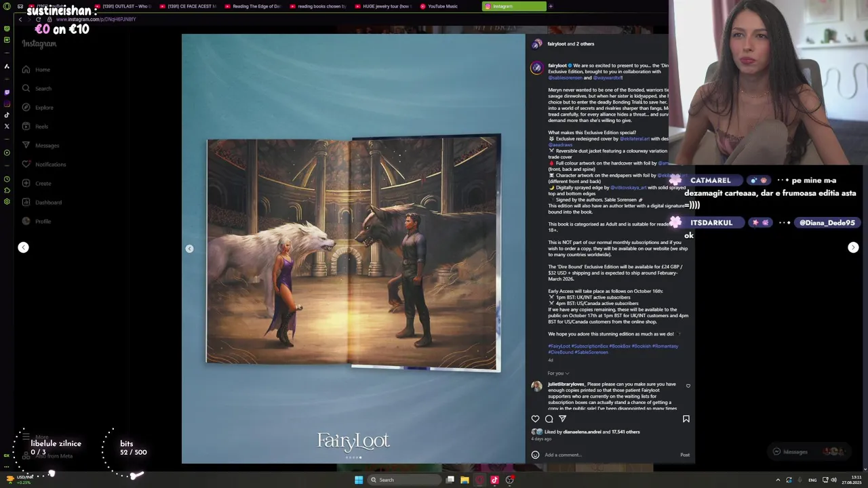The height and width of the screenshot is (488, 868).
Task: Toggle the volume icon in system tray
Action: click(833, 480)
